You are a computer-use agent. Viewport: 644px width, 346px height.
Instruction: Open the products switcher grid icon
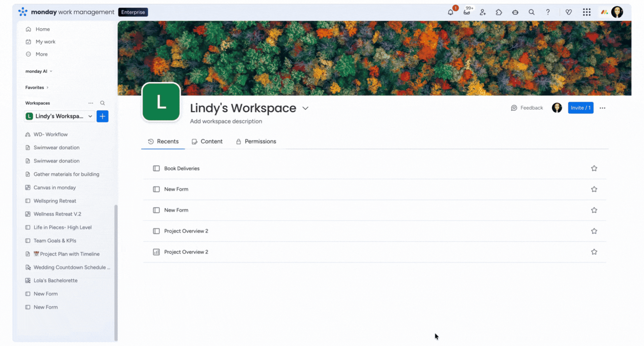tap(586, 12)
